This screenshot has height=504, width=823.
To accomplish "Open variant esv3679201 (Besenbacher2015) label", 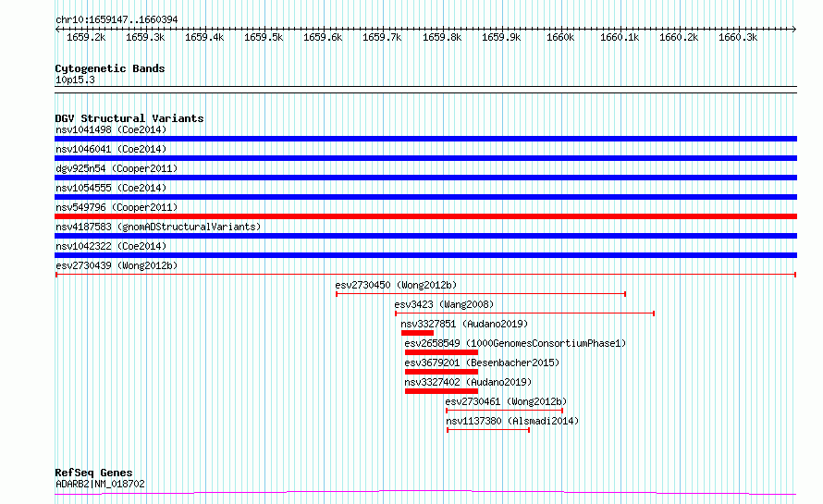I will point(482,363).
